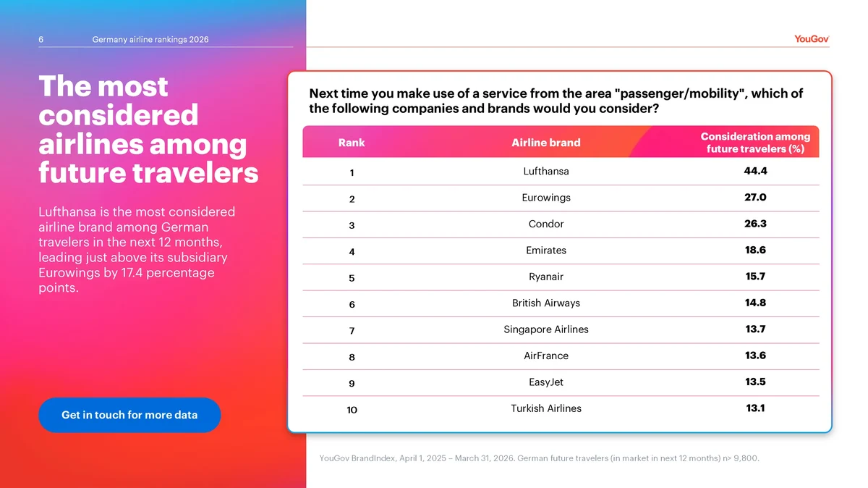Click 'Get in touch for more data' button
868x488 pixels.
pyautogui.click(x=129, y=415)
